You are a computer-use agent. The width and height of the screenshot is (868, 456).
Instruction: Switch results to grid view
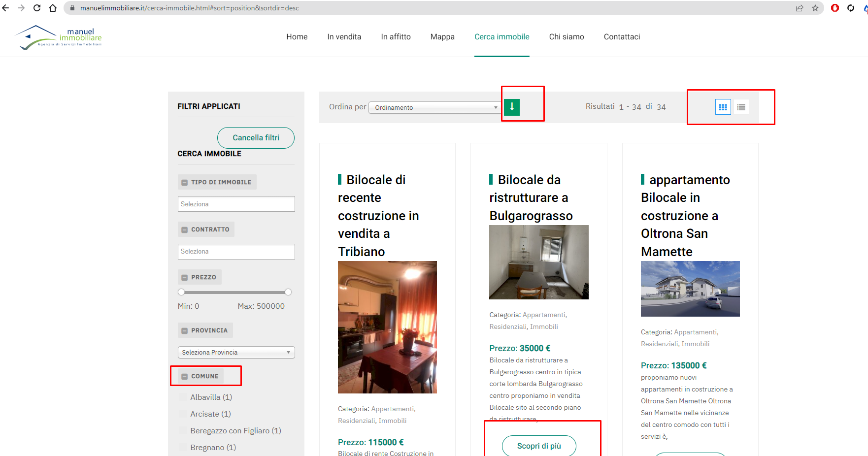[x=723, y=107]
